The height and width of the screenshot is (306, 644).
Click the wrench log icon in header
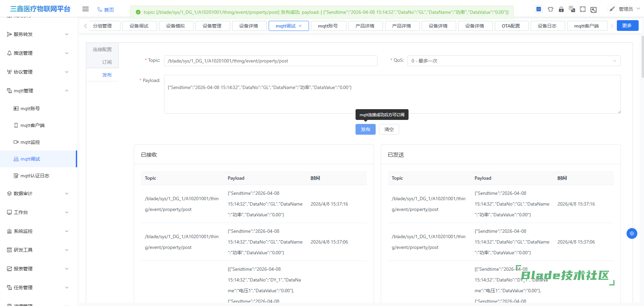point(593,9)
